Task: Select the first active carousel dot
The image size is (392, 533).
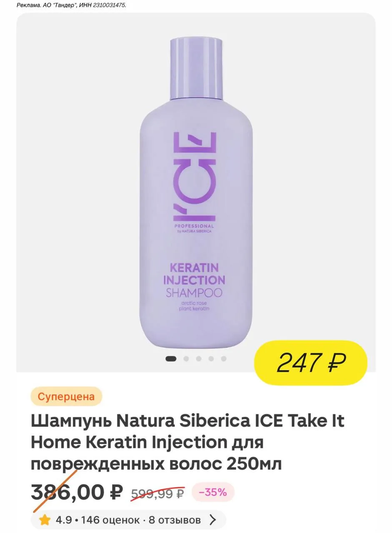Action: click(x=171, y=359)
